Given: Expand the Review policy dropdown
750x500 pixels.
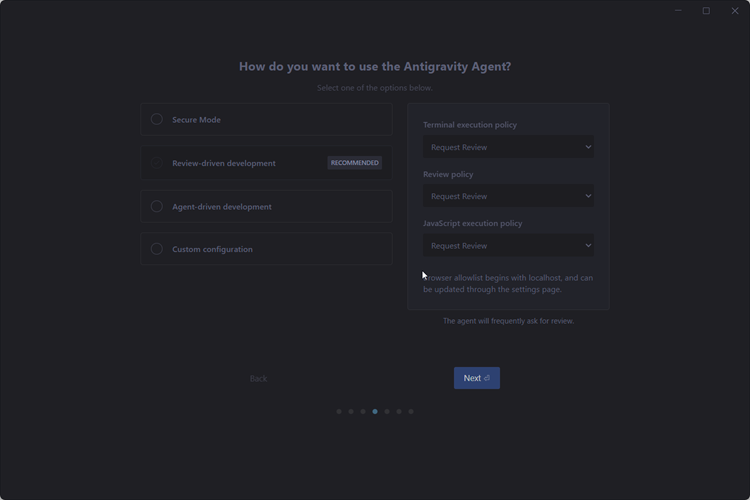Looking at the screenshot, I should pyautogui.click(x=508, y=196).
